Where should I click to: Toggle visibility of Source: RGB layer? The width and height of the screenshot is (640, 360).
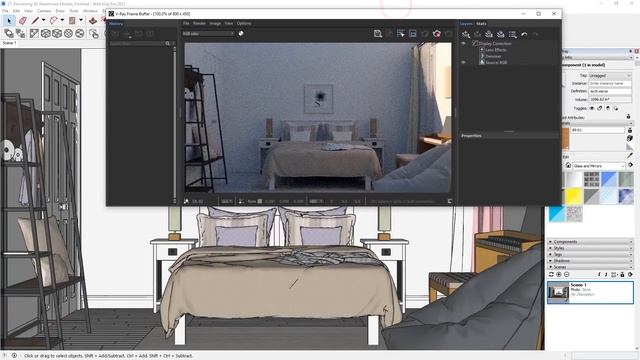(x=463, y=62)
